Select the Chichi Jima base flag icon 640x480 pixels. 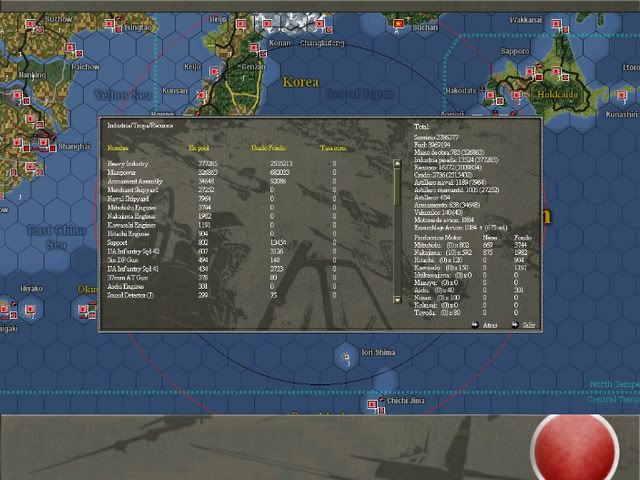click(372, 404)
